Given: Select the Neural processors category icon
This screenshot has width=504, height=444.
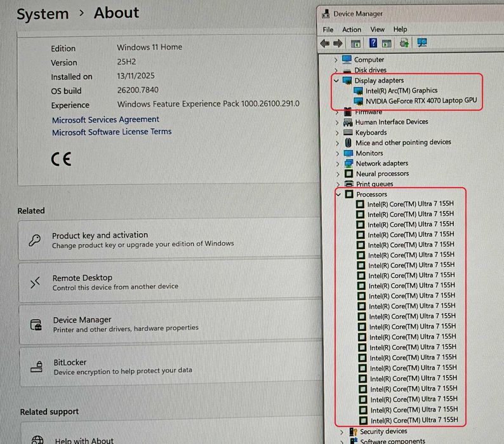Looking at the screenshot, I should pos(348,174).
